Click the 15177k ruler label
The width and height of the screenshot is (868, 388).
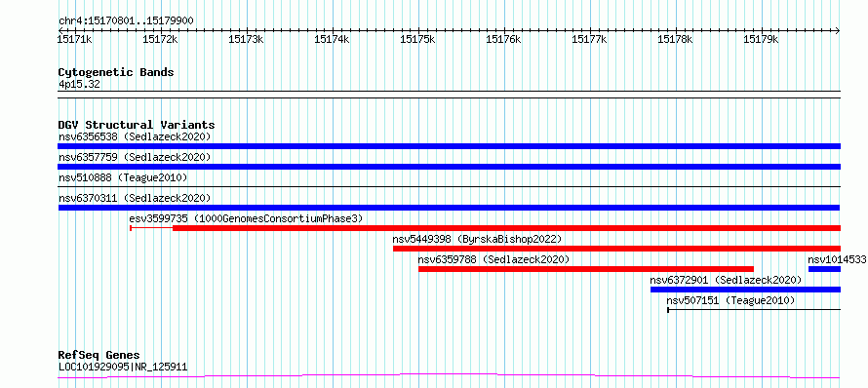[589, 39]
